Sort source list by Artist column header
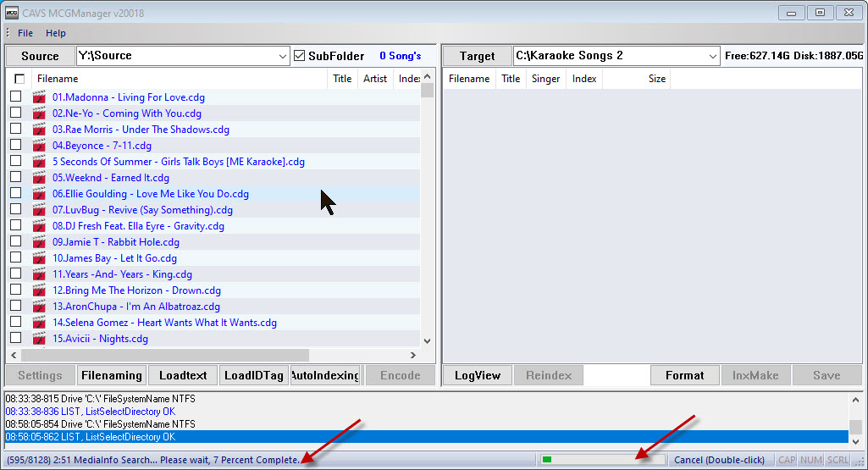868x470 pixels. [375, 79]
